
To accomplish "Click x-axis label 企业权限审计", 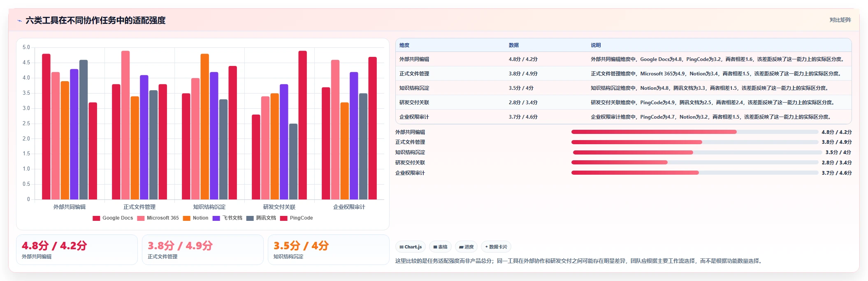I will (349, 207).
